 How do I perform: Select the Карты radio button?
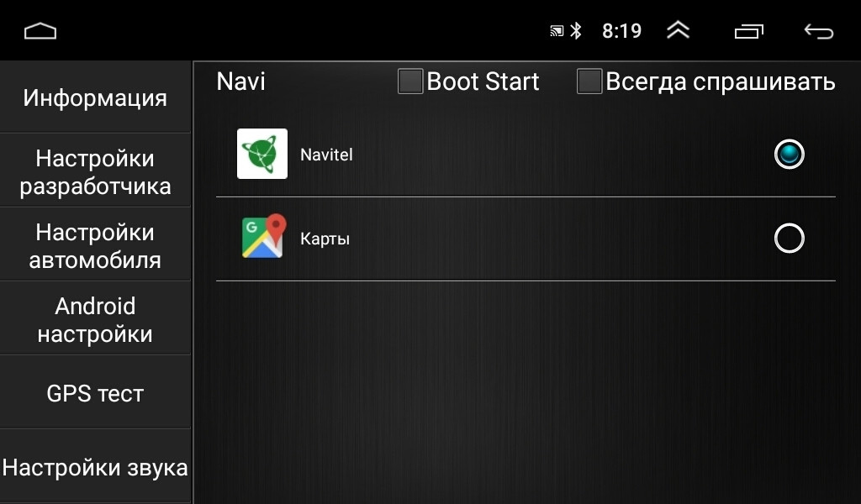789,239
